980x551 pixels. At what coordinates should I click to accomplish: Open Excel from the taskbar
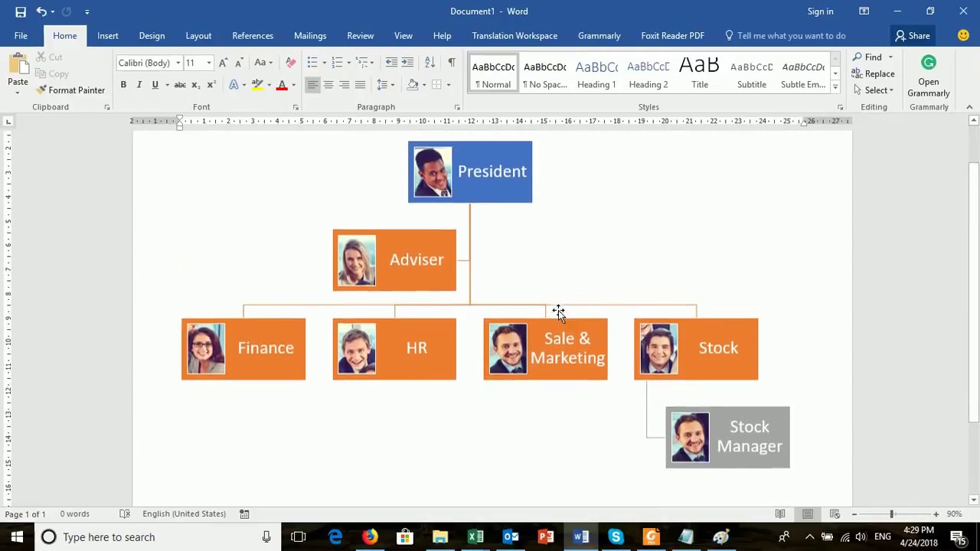coord(475,537)
